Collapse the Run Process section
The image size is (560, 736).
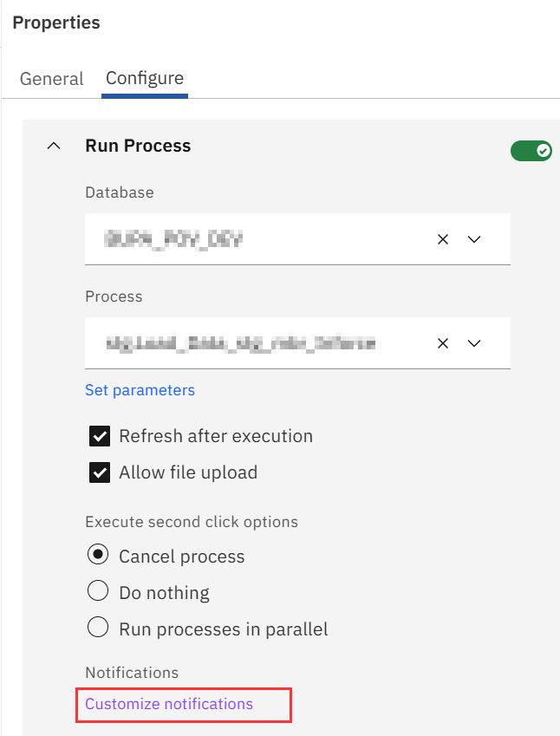click(x=54, y=147)
